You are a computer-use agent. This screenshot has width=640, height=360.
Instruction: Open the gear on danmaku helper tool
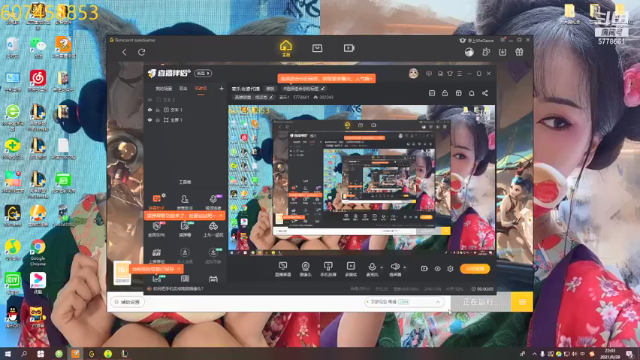pyautogui.click(x=164, y=196)
